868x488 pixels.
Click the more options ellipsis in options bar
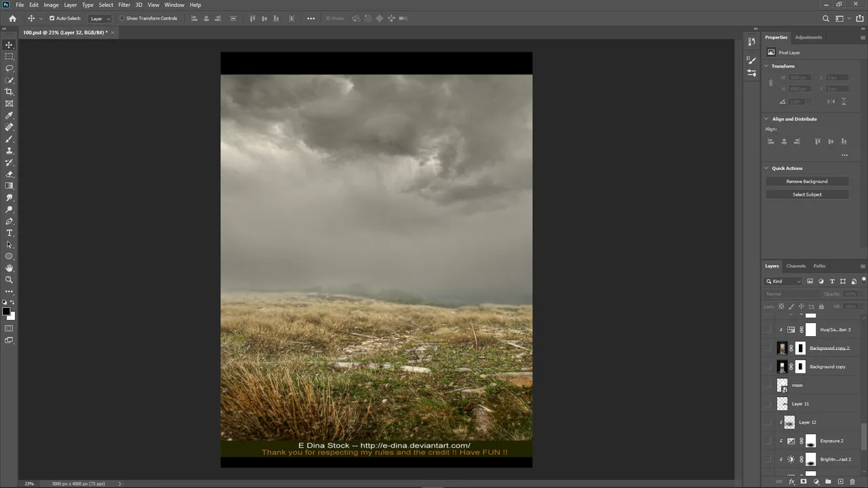(311, 18)
